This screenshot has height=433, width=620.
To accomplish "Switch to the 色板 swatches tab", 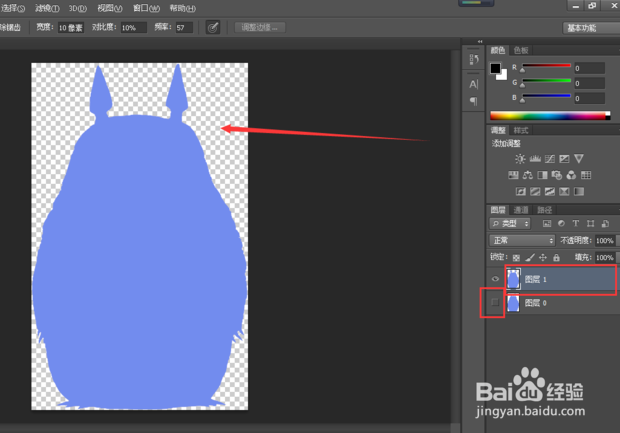I will click(x=521, y=50).
